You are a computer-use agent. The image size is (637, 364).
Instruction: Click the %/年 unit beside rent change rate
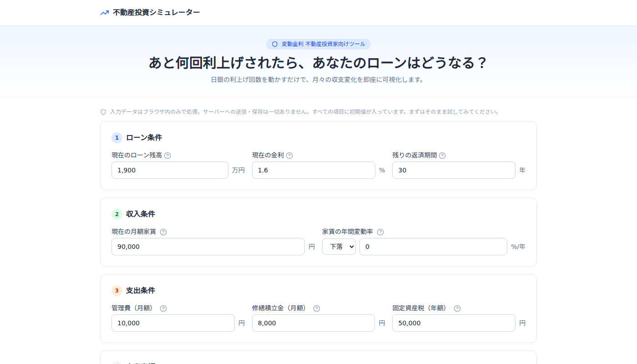[x=518, y=247]
